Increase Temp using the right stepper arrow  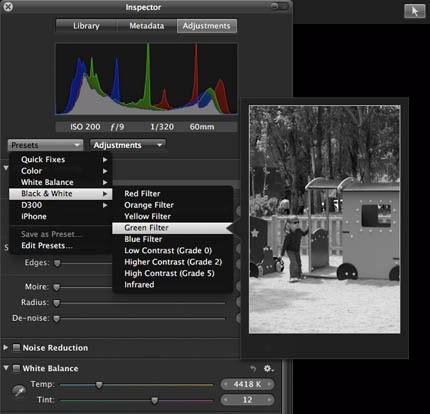pos(269,384)
